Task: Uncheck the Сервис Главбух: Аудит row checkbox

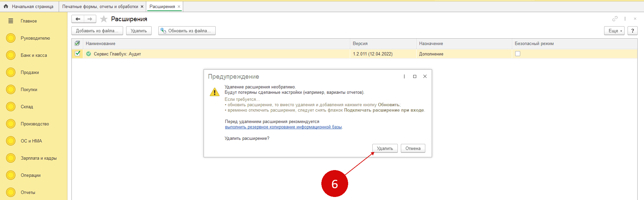Action: click(77, 53)
